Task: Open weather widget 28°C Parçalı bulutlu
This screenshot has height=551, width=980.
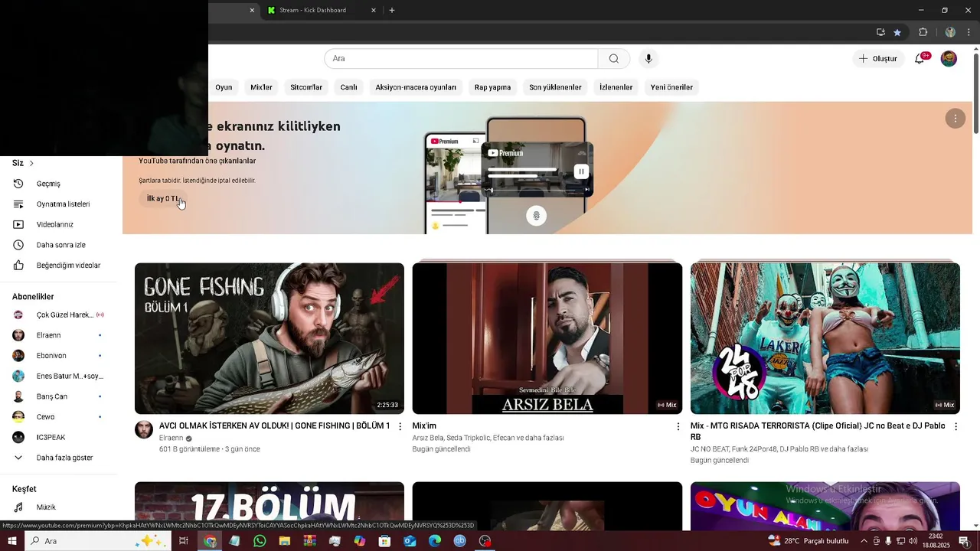Action: [x=808, y=541]
